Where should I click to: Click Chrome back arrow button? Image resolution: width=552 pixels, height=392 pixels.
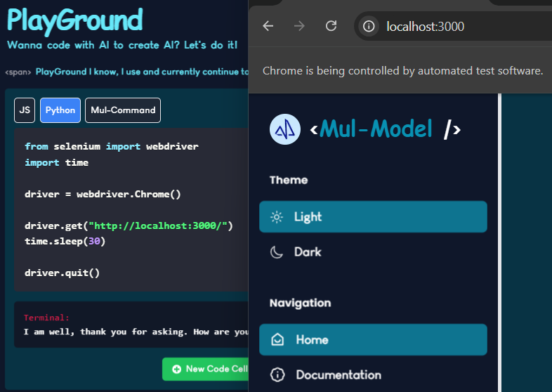click(x=268, y=26)
